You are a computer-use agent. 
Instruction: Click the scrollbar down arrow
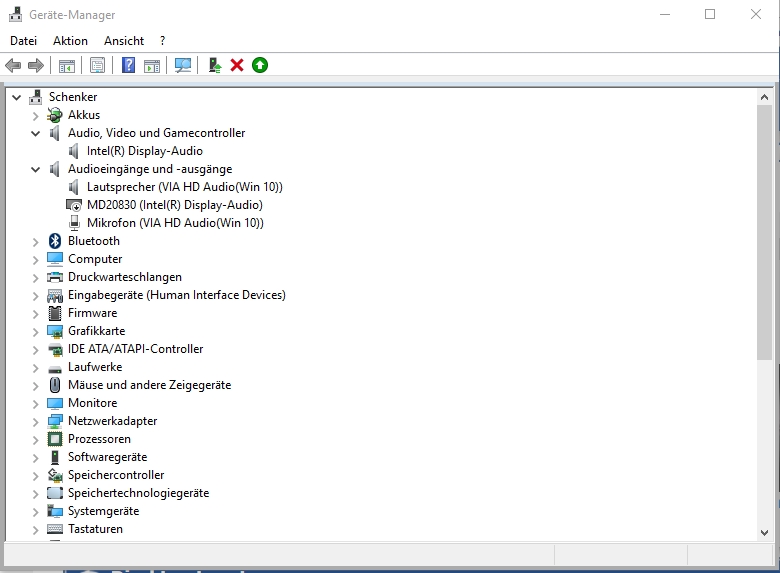[x=764, y=532]
